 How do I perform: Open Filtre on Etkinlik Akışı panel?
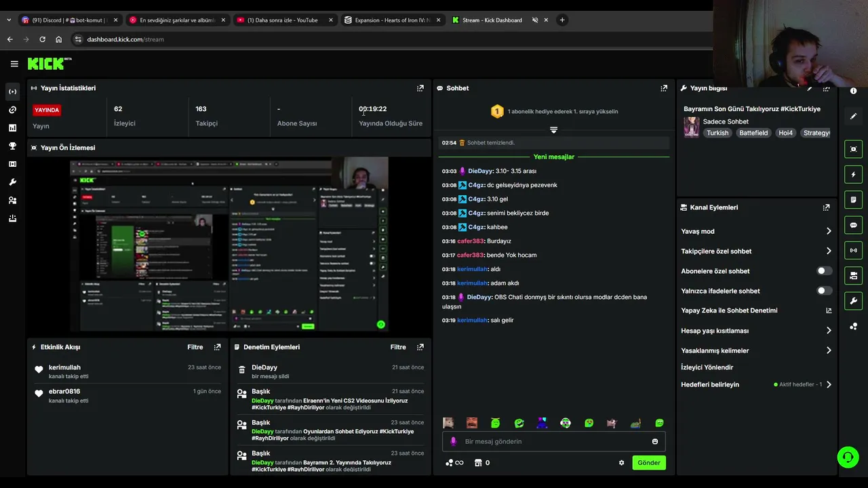click(195, 347)
